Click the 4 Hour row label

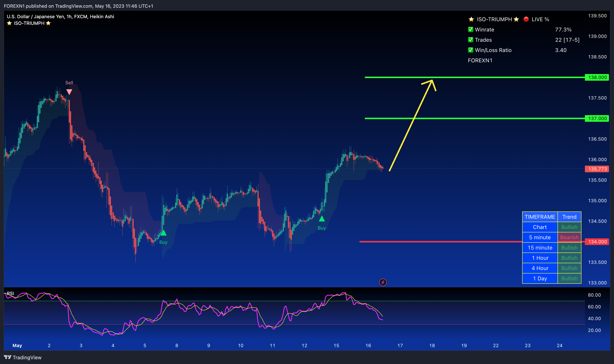click(x=540, y=268)
